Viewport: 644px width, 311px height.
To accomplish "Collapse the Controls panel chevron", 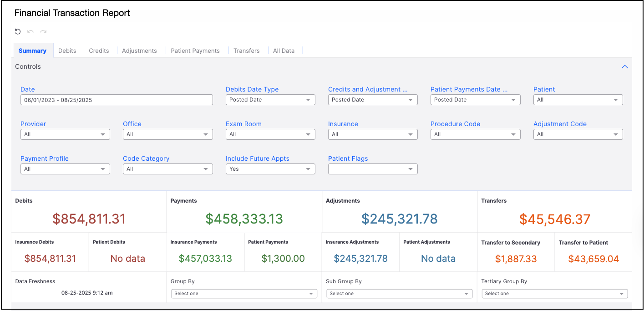I will (x=624, y=66).
